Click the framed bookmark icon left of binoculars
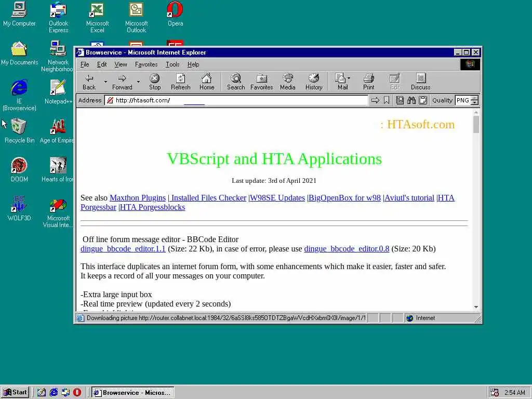The width and height of the screenshot is (532, 399). point(400,100)
